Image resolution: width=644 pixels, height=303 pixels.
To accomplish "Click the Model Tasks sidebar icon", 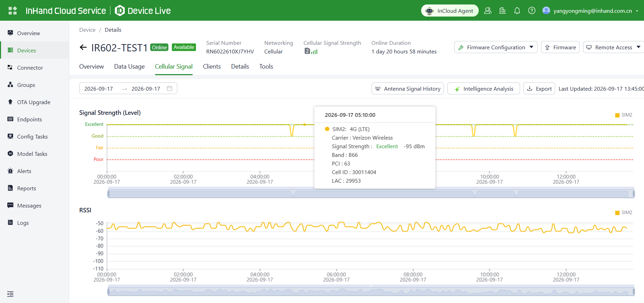I will tap(10, 154).
